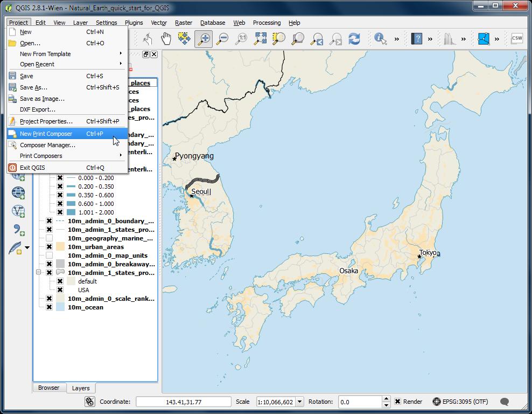Viewport: 532px width, 414px height.
Task: Click the 10m_urban_areas color swatch
Action: click(60, 247)
